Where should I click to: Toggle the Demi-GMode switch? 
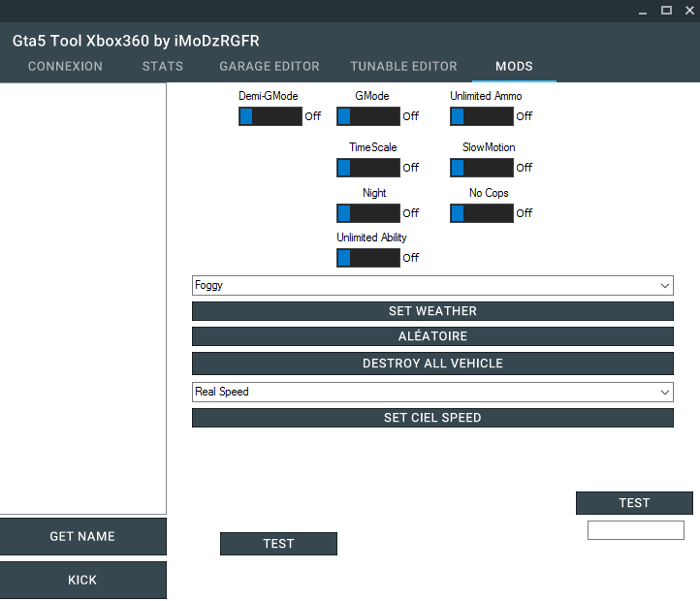(x=270, y=116)
